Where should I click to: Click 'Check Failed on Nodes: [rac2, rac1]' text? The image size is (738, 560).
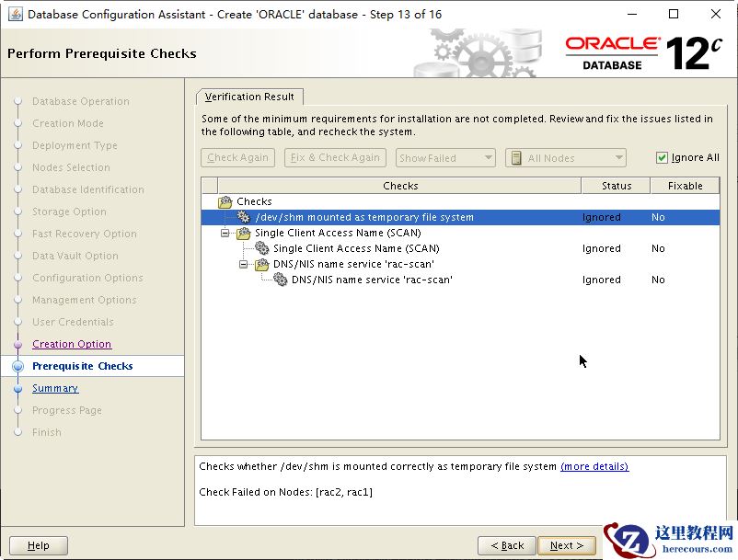(285, 492)
